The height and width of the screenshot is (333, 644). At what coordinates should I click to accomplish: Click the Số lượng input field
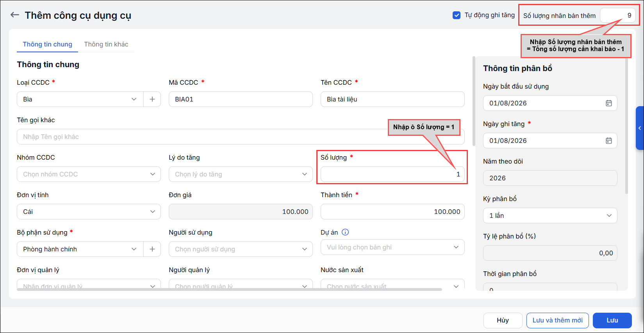(392, 174)
